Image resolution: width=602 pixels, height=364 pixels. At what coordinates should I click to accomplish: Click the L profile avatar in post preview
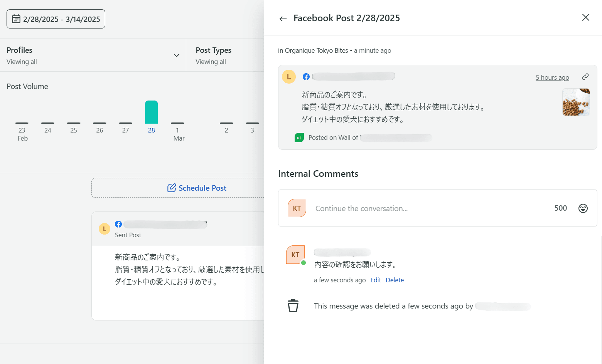289,77
